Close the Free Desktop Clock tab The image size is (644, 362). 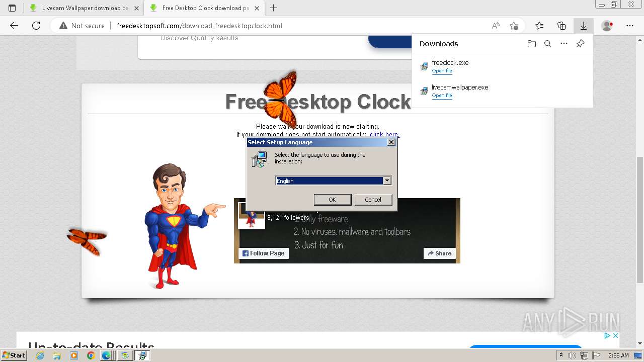[x=257, y=8]
